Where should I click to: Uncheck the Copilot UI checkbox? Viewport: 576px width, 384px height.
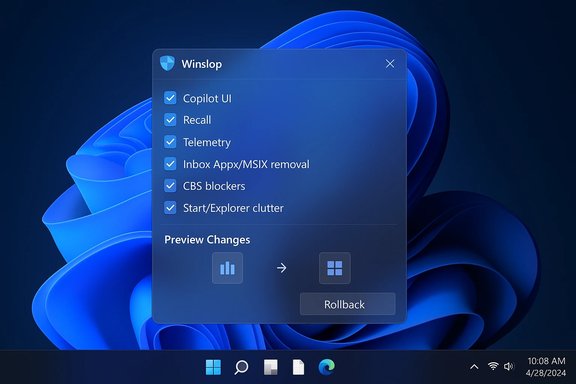(x=170, y=98)
